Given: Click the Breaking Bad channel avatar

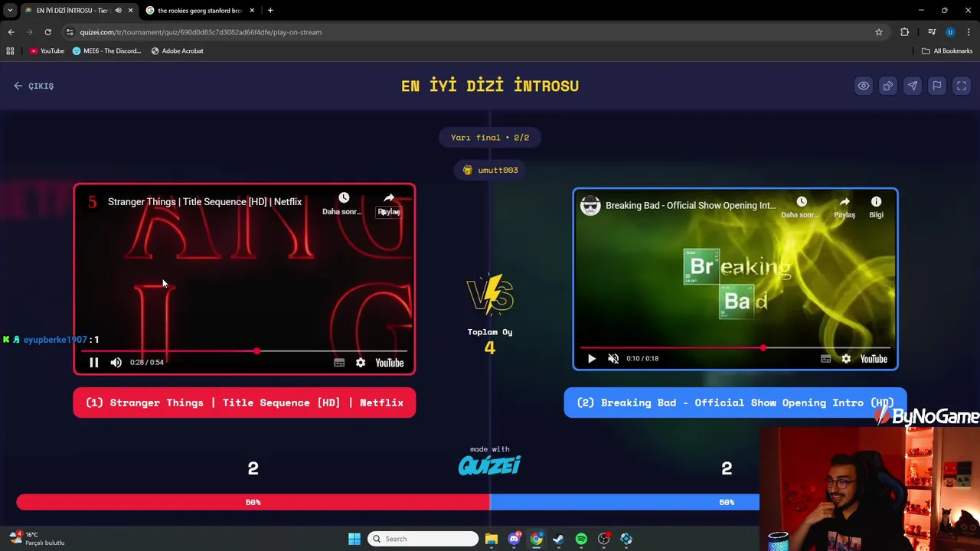Looking at the screenshot, I should [590, 205].
